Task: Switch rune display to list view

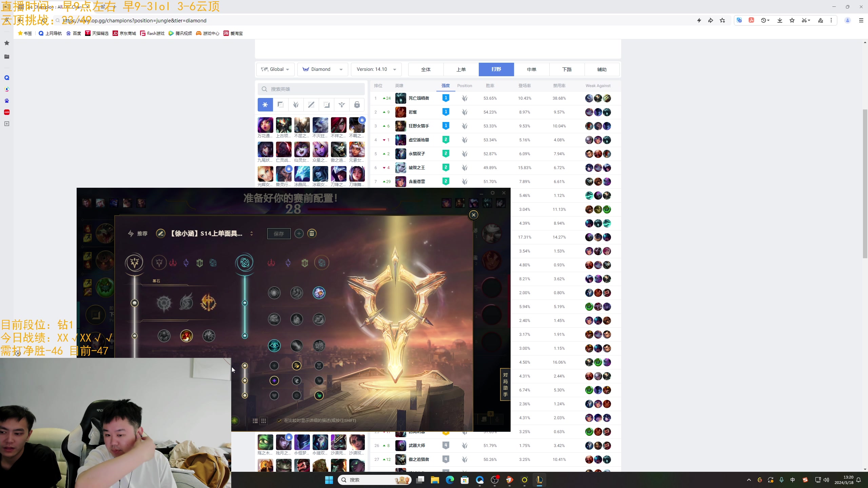Action: [255, 421]
